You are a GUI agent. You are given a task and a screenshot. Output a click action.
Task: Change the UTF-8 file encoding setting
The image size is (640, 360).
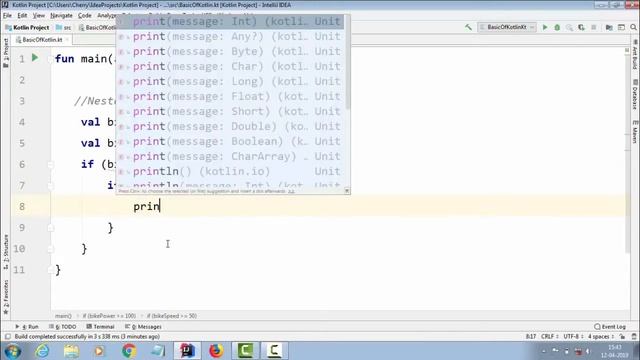573,337
